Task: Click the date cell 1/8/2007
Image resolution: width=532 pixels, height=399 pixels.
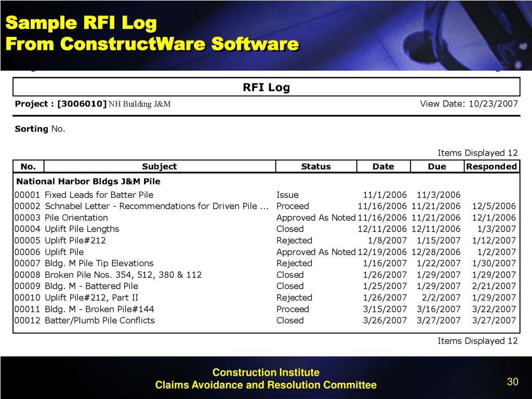Action: (388, 241)
